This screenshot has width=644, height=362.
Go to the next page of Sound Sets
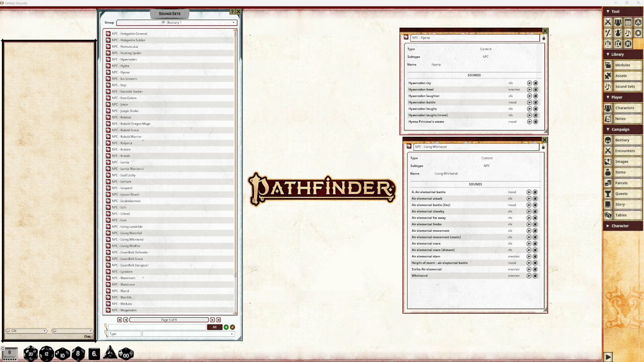pyautogui.click(x=212, y=320)
